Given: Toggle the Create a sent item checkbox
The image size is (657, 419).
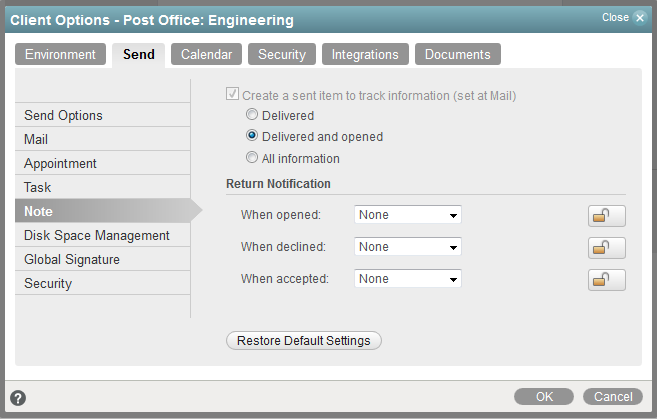Looking at the screenshot, I should click(233, 95).
